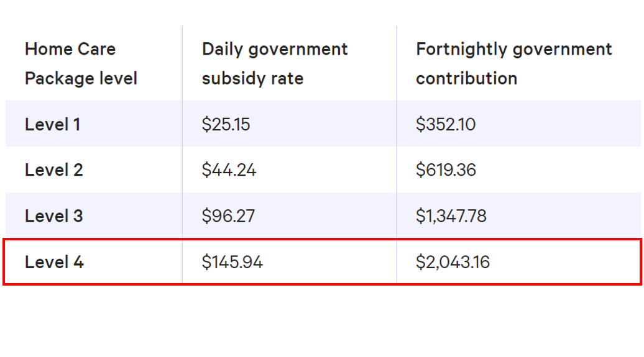Viewport: 644px width, 357px height.
Task: Click the $25.15 daily subsidy cell
Action: click(x=226, y=125)
